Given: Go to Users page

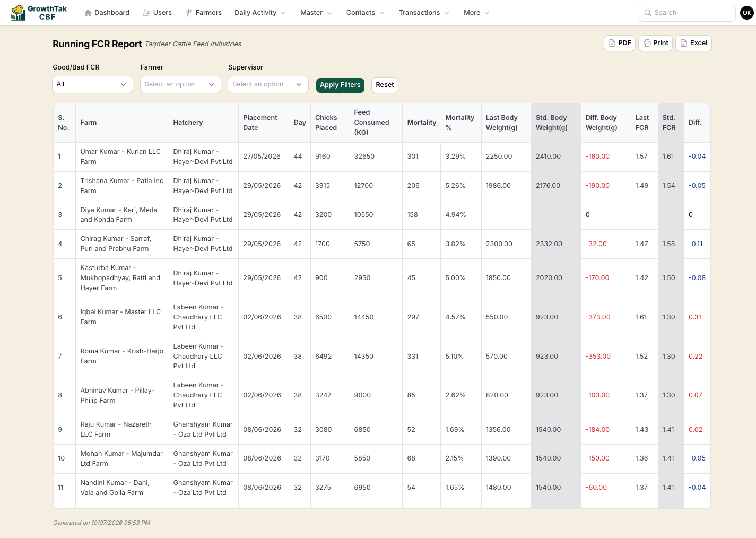Looking at the screenshot, I should click(x=157, y=13).
